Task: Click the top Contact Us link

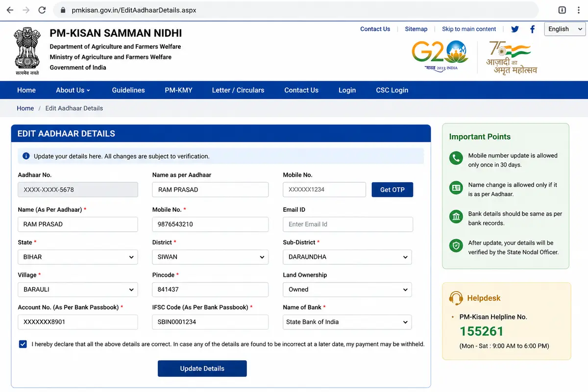Action: 375,29
